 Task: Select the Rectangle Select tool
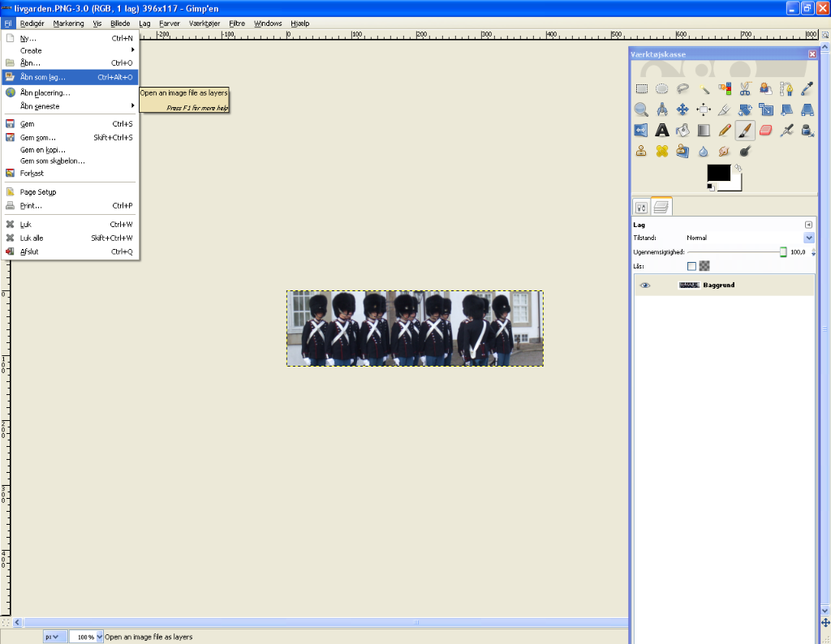coord(641,89)
